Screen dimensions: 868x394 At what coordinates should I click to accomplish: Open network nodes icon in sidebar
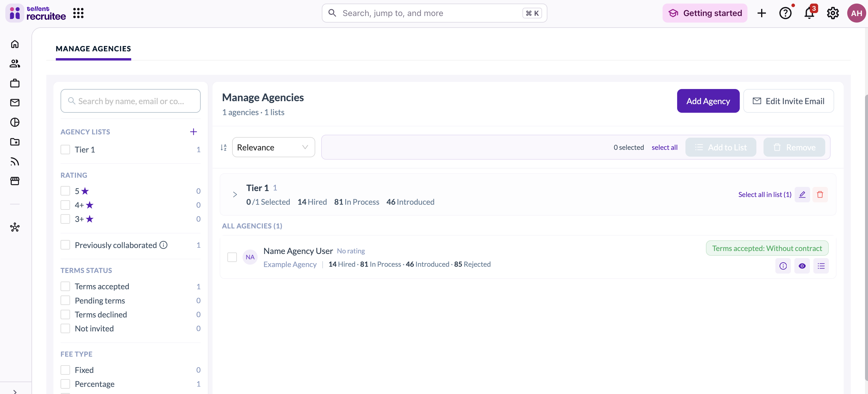(15, 227)
